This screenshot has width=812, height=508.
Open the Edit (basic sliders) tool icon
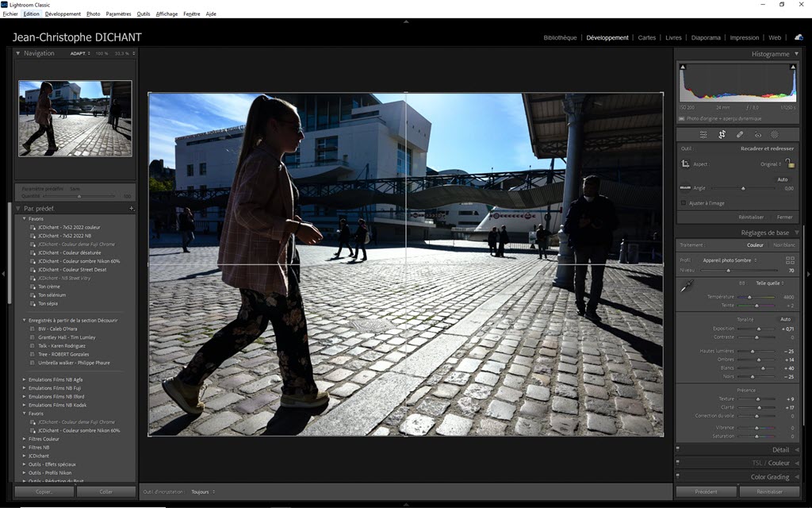703,135
